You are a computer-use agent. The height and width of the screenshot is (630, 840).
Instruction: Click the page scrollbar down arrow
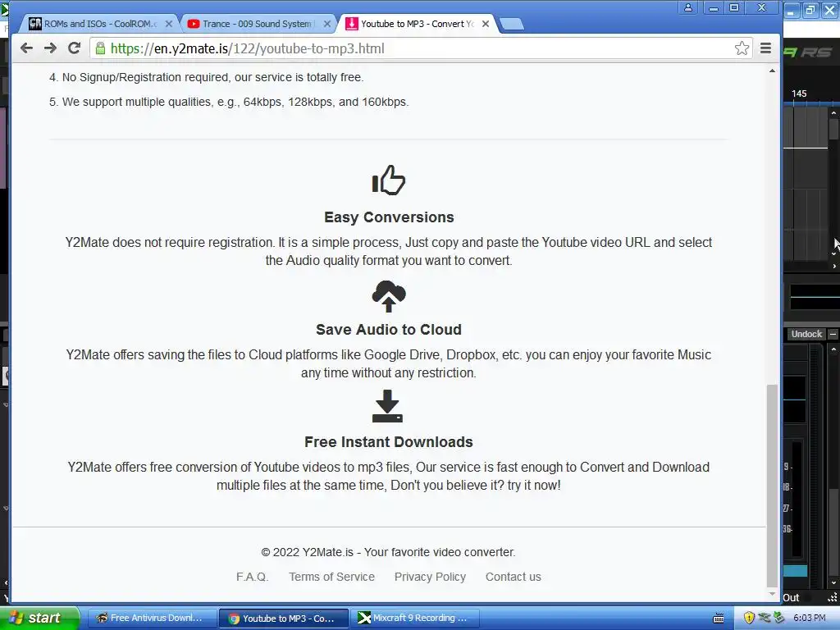pyautogui.click(x=772, y=594)
